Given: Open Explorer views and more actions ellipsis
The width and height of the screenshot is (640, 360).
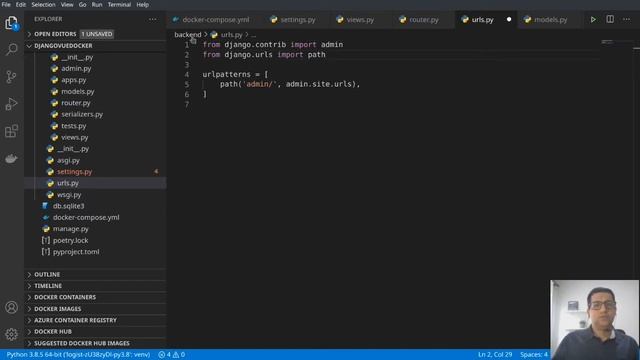Looking at the screenshot, I should coord(153,19).
